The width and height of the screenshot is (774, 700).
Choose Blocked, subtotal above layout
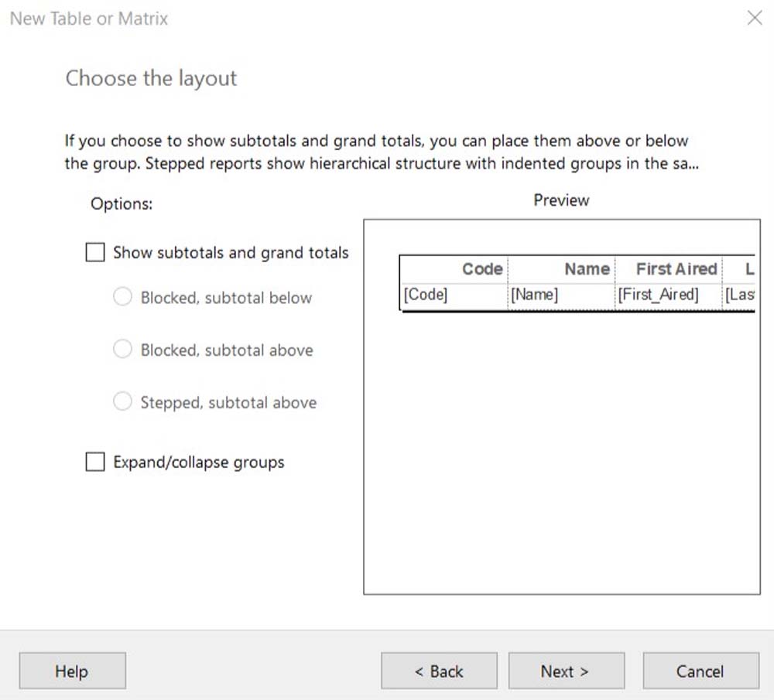(x=123, y=350)
